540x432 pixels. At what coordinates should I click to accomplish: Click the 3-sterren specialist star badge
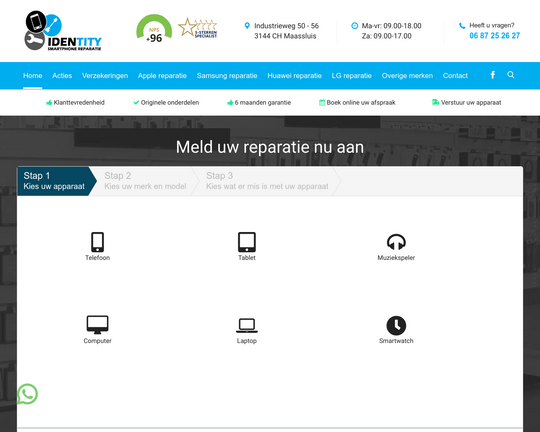click(x=198, y=28)
